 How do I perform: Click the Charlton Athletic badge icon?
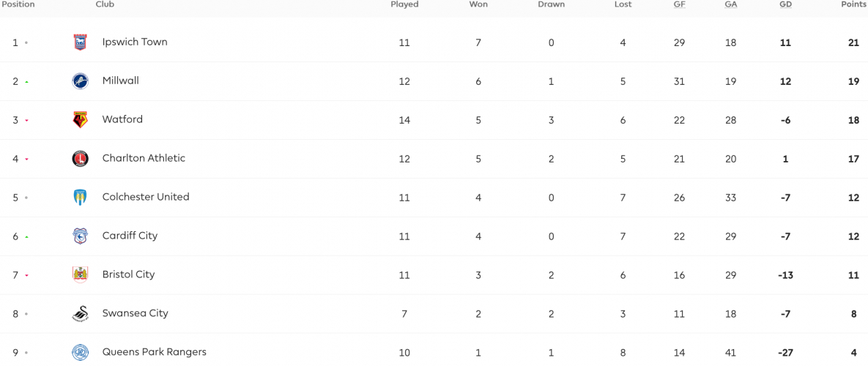point(81,159)
